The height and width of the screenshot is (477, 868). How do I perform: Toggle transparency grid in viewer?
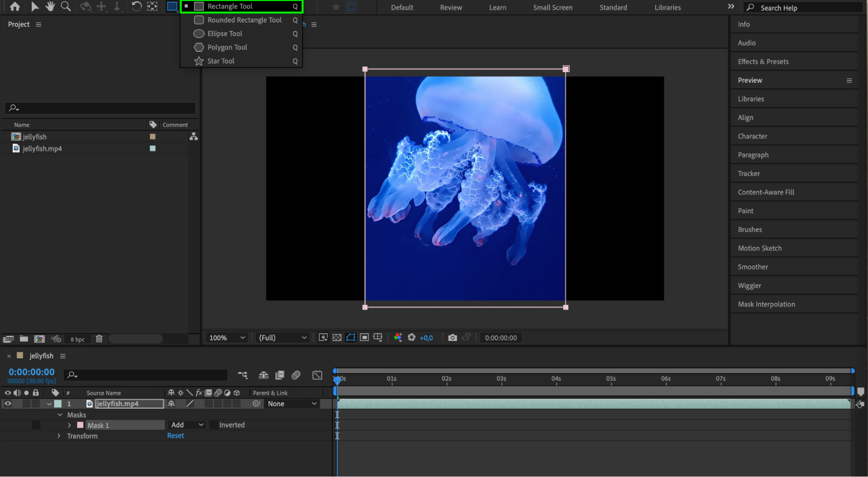337,338
